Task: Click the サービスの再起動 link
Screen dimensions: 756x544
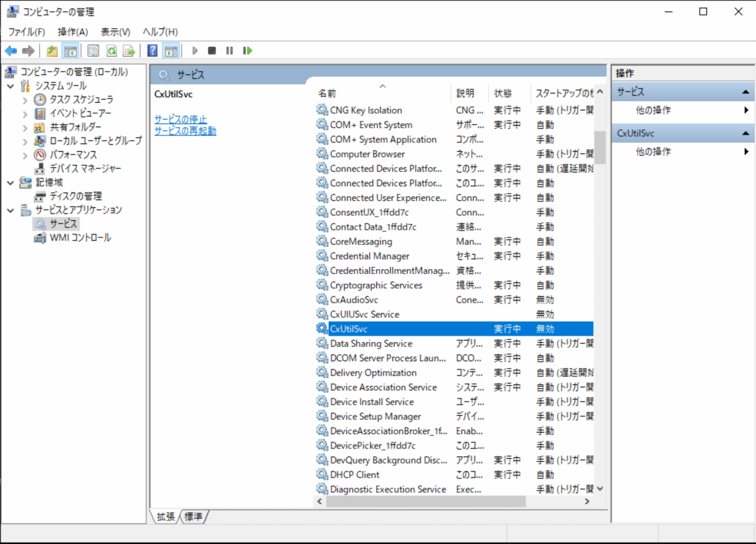Action: (185, 131)
